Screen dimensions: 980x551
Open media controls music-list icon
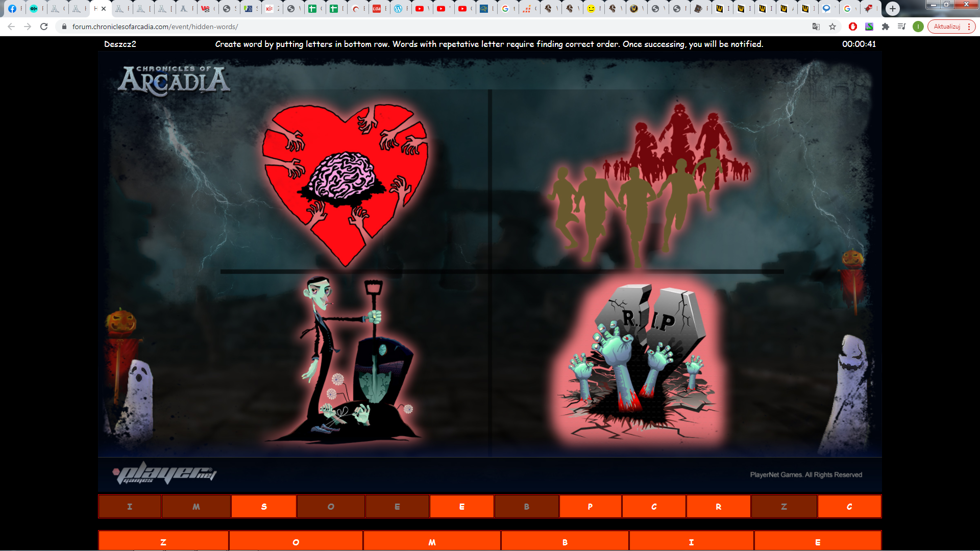point(901,27)
